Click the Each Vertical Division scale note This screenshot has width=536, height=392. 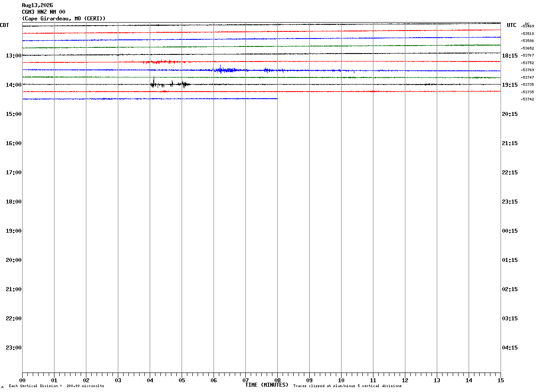56,386
